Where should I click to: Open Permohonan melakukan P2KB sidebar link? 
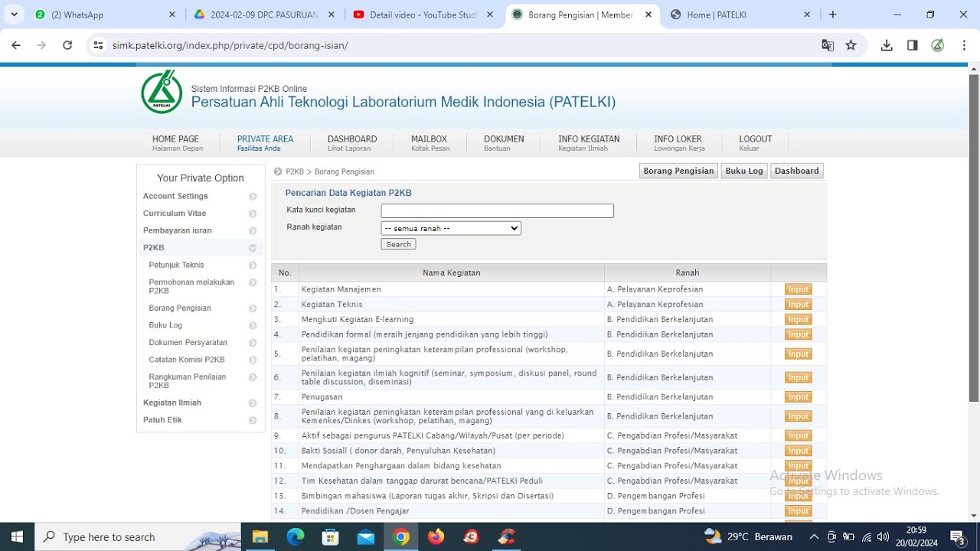pos(191,286)
